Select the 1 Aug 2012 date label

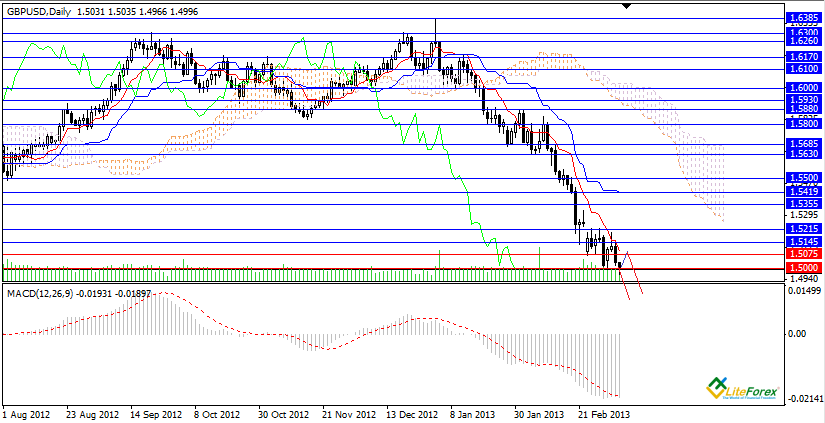27,412
